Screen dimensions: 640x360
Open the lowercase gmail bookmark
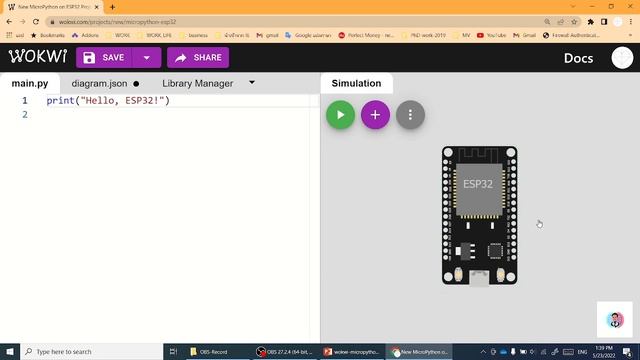[267, 36]
